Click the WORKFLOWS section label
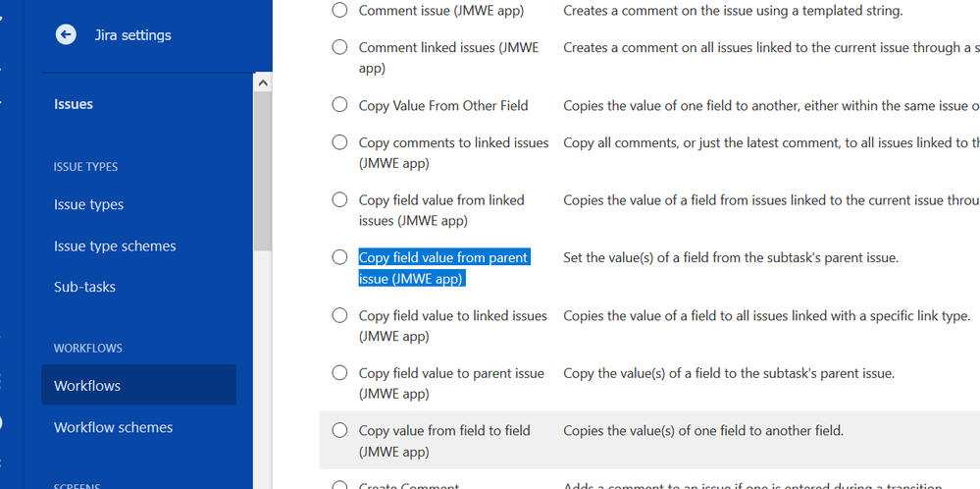Screen dimensions: 980x489 pyautogui.click(x=87, y=348)
